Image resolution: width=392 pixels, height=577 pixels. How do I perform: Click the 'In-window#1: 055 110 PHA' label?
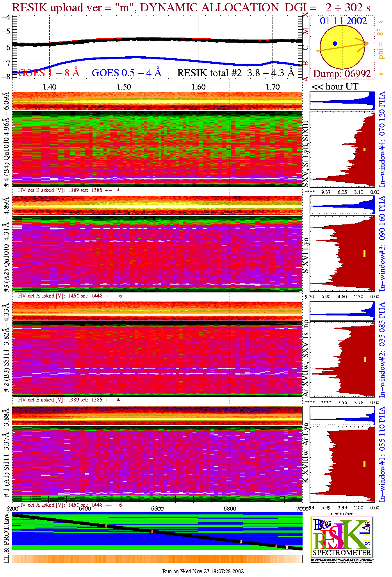(x=382, y=454)
